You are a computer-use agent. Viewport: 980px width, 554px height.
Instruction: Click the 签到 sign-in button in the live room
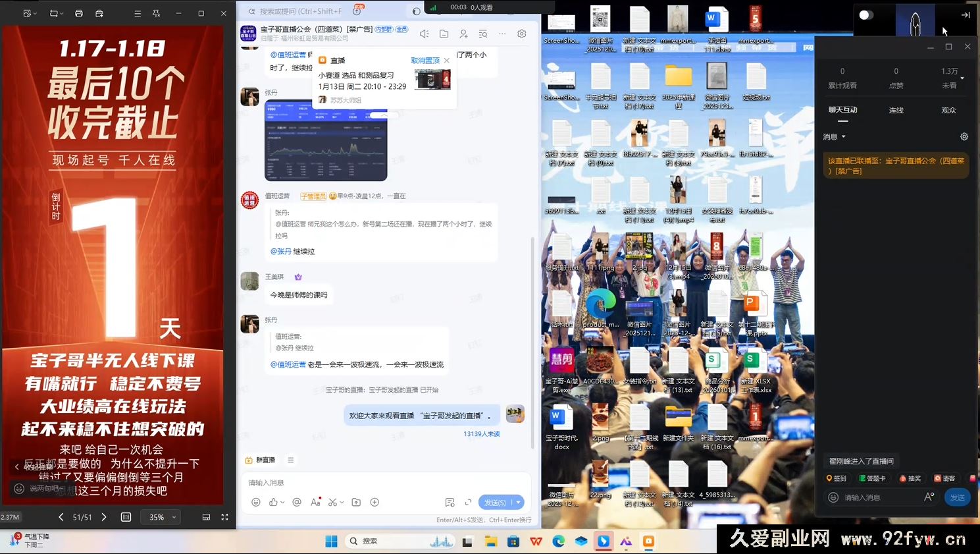[836, 478]
